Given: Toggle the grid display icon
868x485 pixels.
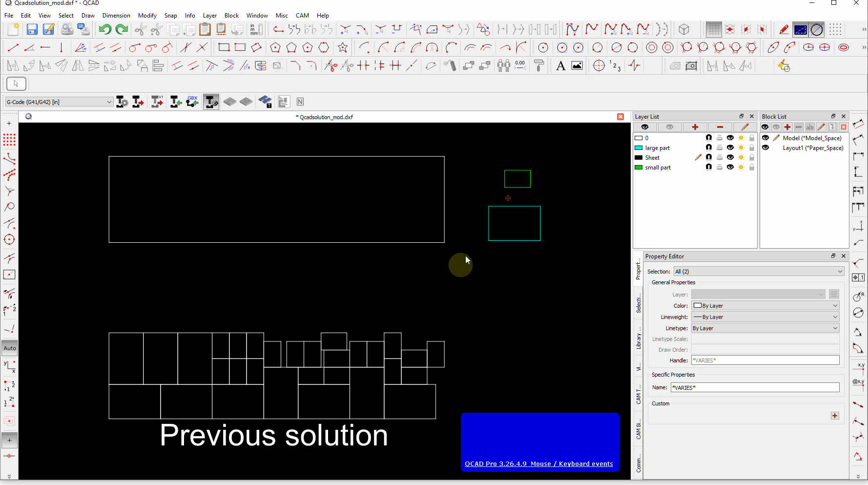Looking at the screenshot, I should pyautogui.click(x=713, y=30).
